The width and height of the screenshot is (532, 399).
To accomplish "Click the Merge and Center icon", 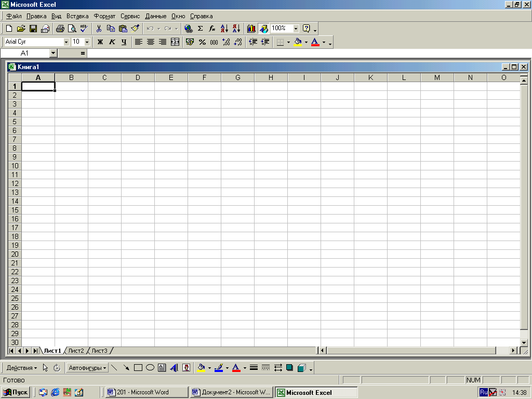I will click(x=175, y=42).
